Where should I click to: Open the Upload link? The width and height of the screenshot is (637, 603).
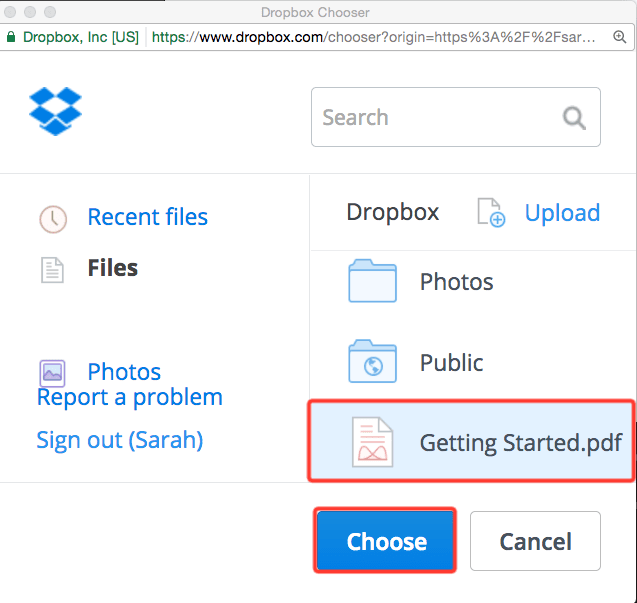click(562, 213)
